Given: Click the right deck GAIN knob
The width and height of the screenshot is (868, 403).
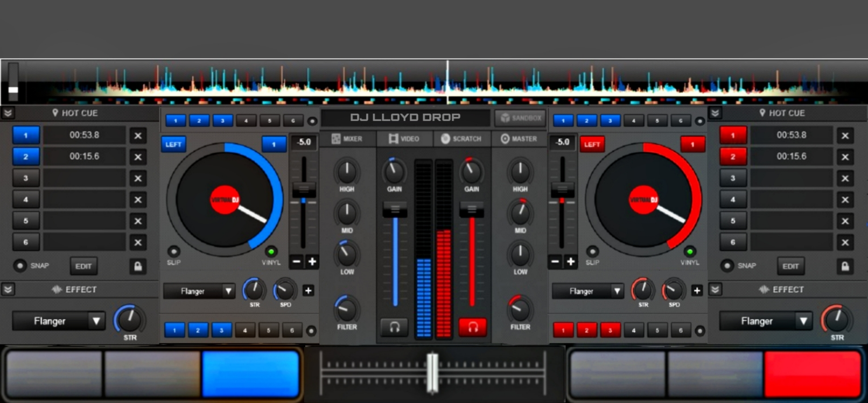Looking at the screenshot, I should (x=472, y=172).
